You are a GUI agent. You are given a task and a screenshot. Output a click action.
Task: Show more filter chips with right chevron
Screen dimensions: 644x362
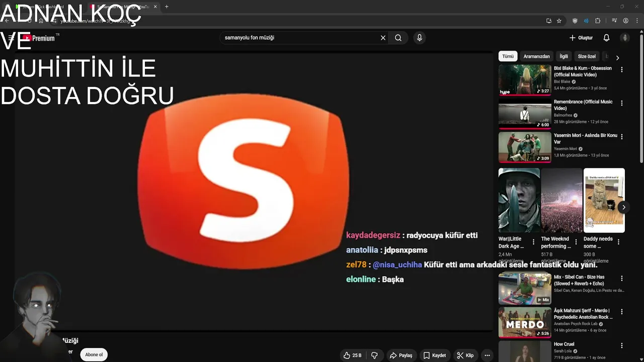(617, 57)
